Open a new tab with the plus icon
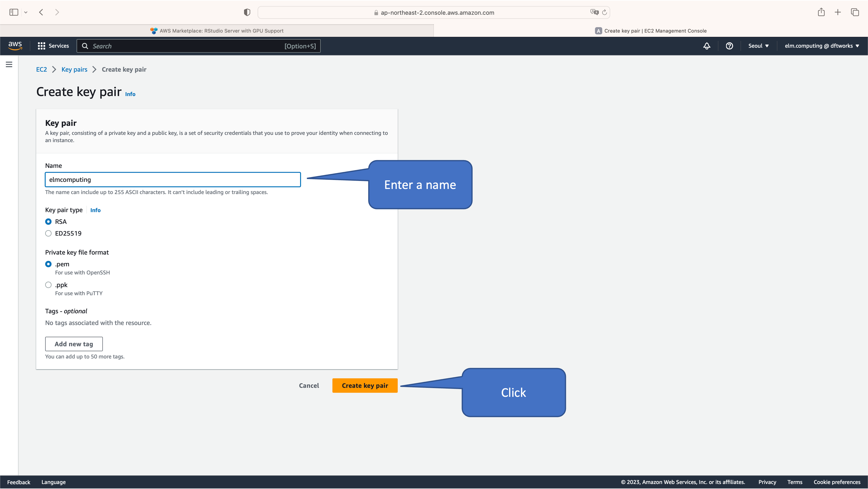Screen dimensions: 868x489 tap(838, 12)
